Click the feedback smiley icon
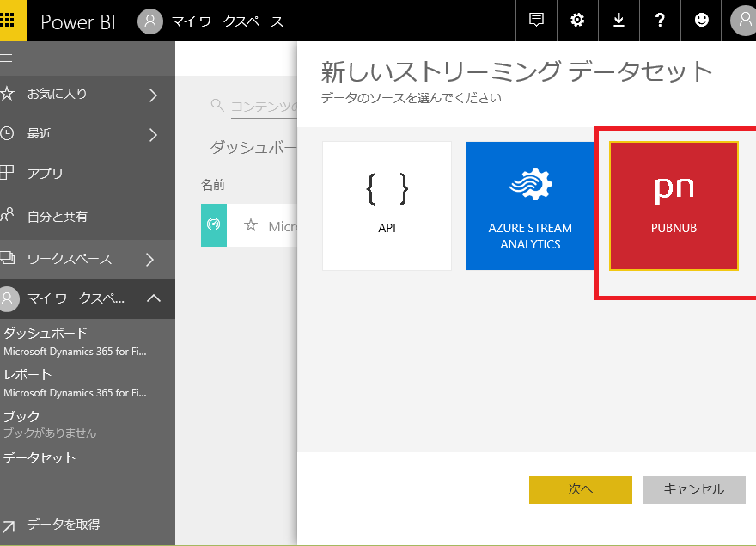The height and width of the screenshot is (546, 756). coord(701,21)
